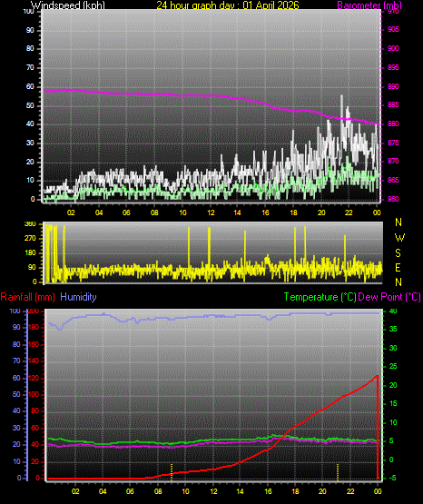Click the yellow '270' wind direction value
423x504 pixels.
coord(30,239)
